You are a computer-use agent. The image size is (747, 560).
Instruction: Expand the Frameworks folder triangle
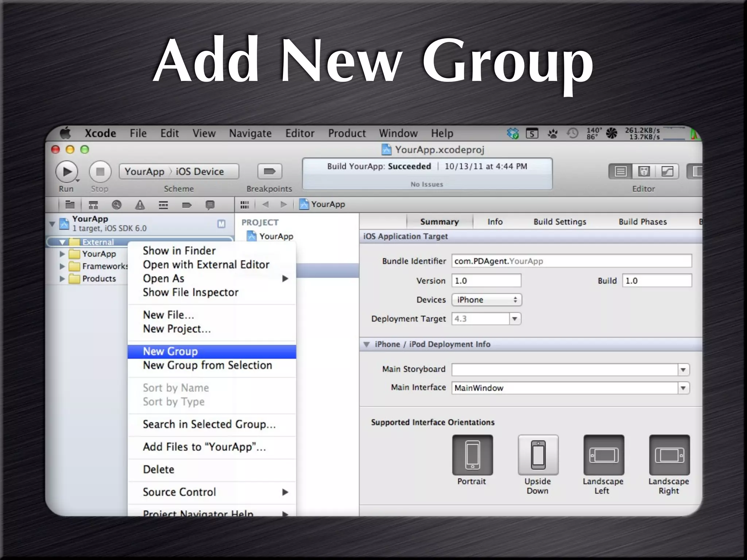click(x=62, y=266)
